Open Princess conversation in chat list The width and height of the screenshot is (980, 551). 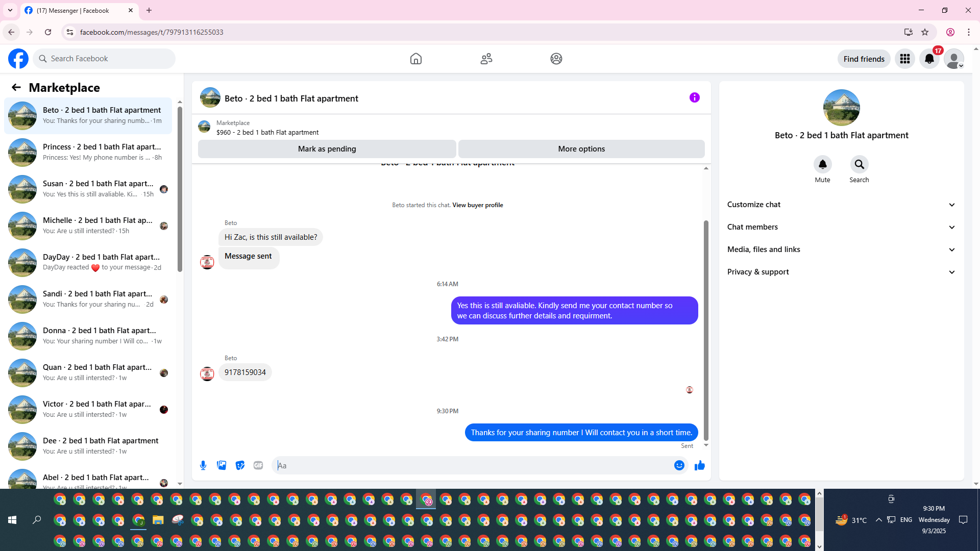pos(88,153)
